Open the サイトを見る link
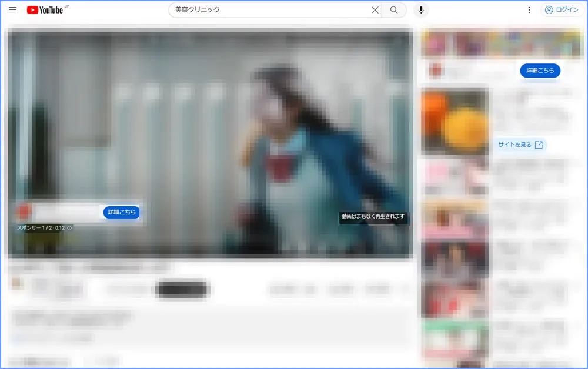The height and width of the screenshot is (369, 588). pyautogui.click(x=520, y=145)
